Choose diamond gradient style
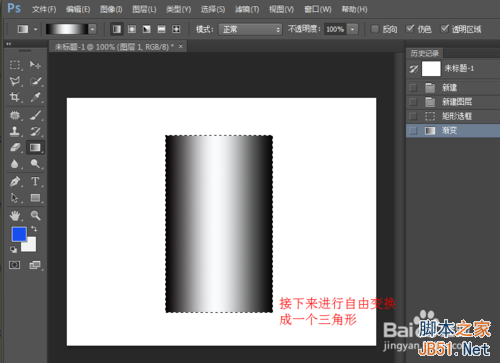Image resolution: width=500 pixels, height=363 pixels. [x=176, y=29]
